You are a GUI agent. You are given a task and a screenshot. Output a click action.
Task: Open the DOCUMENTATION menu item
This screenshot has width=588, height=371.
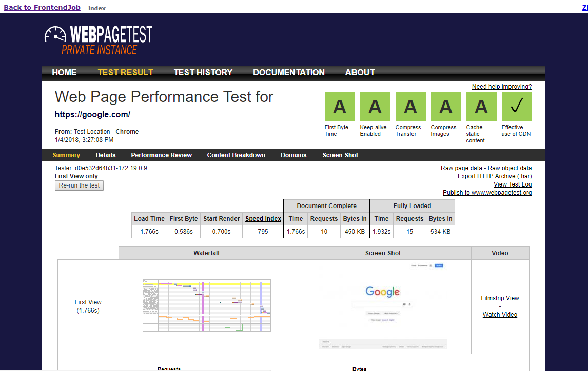click(x=289, y=72)
